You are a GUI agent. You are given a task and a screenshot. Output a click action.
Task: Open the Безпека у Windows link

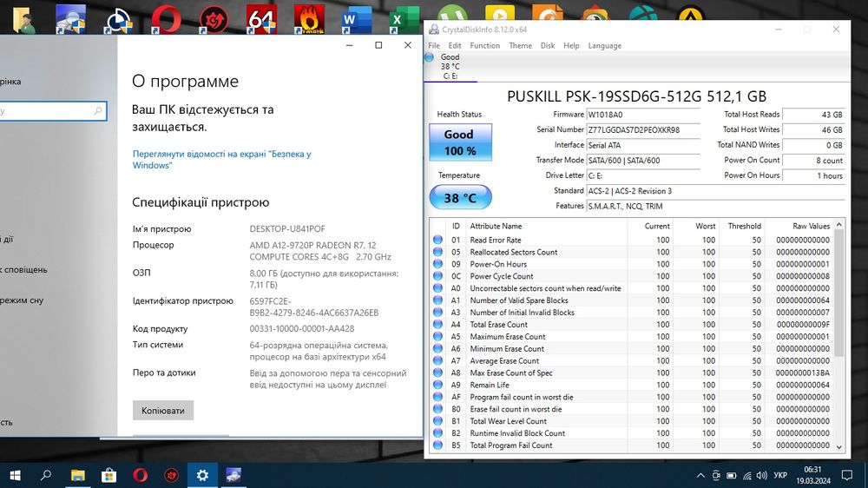click(221, 160)
